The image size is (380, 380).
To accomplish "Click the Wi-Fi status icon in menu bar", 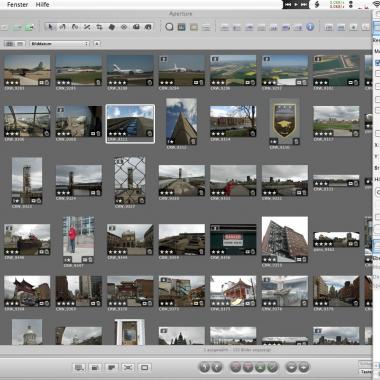I will [x=376, y=4].
